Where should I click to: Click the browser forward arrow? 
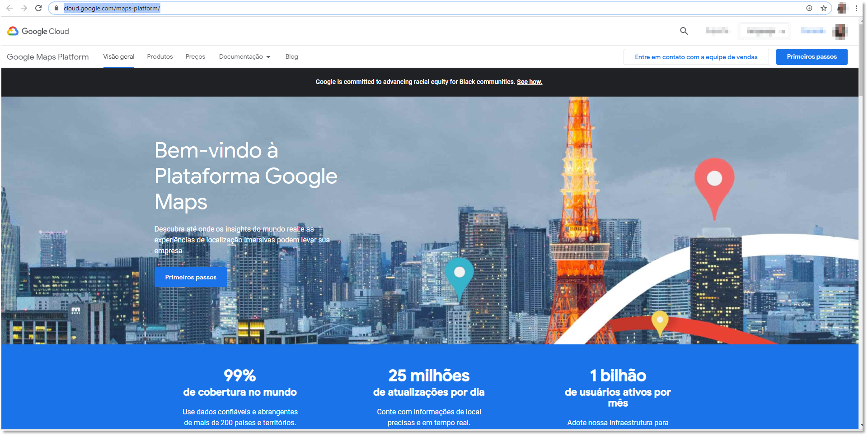point(24,8)
